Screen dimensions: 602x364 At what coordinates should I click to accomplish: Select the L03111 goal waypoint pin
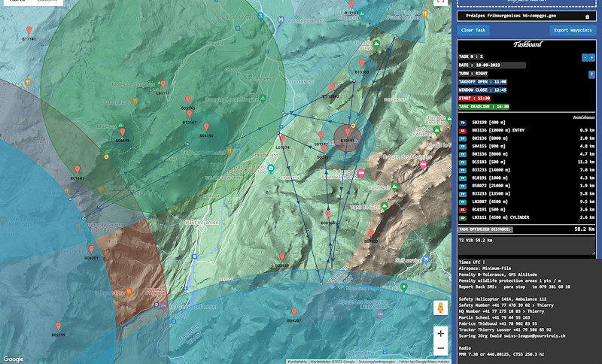pyautogui.click(x=163, y=85)
